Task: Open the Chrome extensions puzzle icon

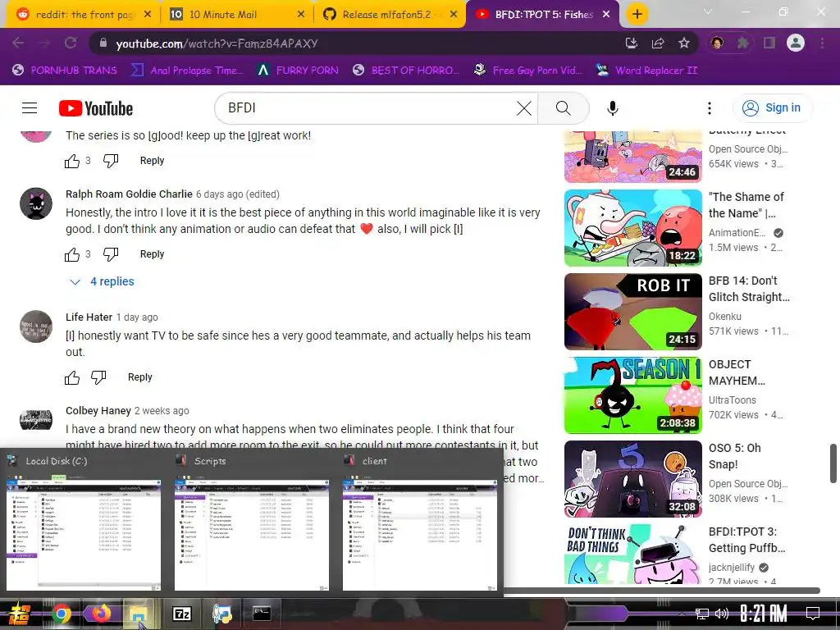Action: click(742, 43)
